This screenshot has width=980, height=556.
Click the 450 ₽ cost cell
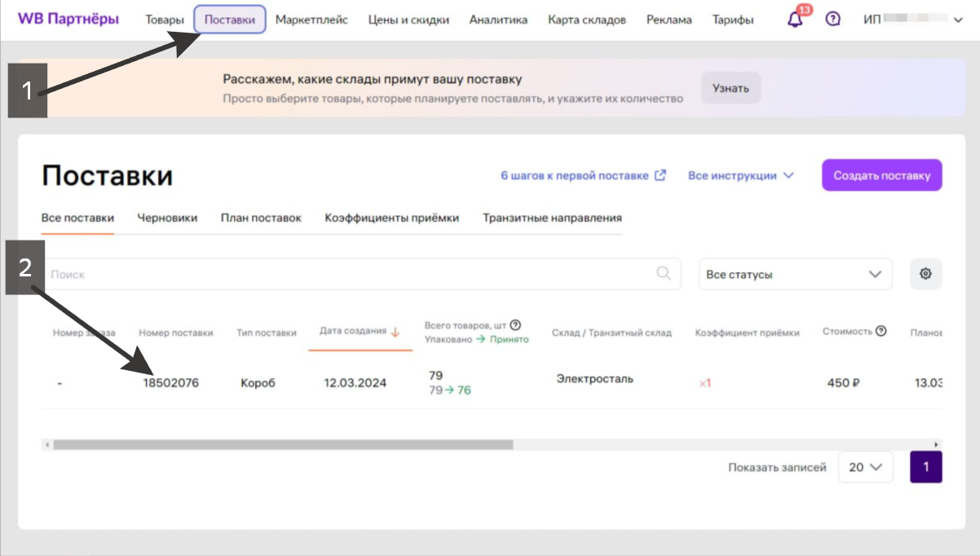pos(844,382)
